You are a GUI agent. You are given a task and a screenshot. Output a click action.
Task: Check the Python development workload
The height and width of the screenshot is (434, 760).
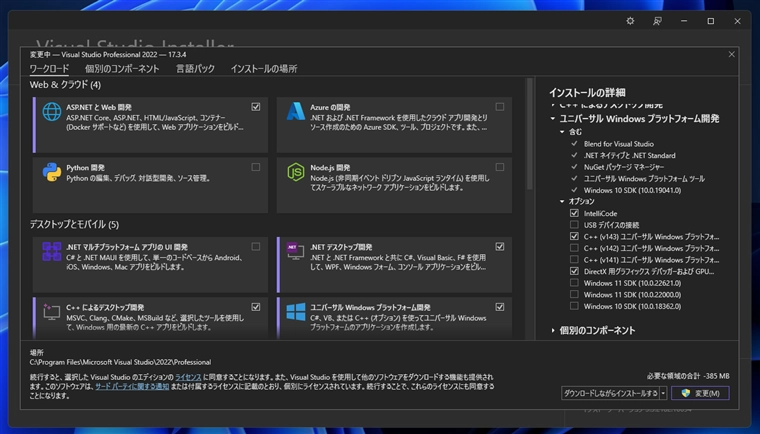(255, 167)
